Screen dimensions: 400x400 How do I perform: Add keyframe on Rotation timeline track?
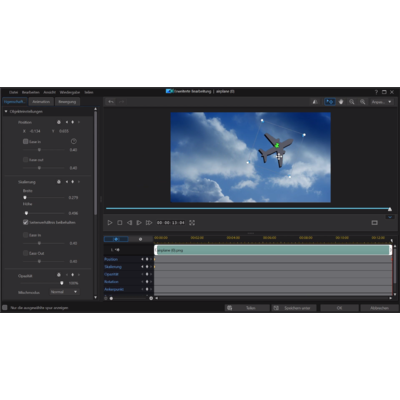pos(147,282)
